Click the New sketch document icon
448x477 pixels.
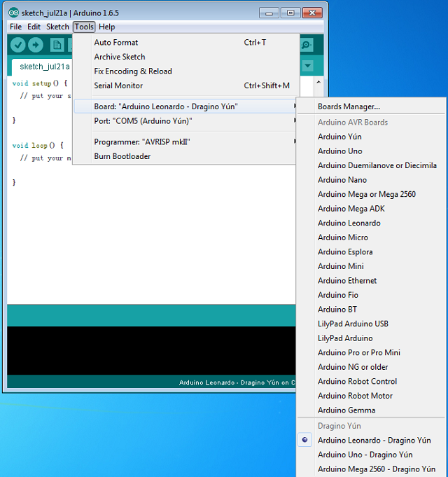click(x=57, y=45)
